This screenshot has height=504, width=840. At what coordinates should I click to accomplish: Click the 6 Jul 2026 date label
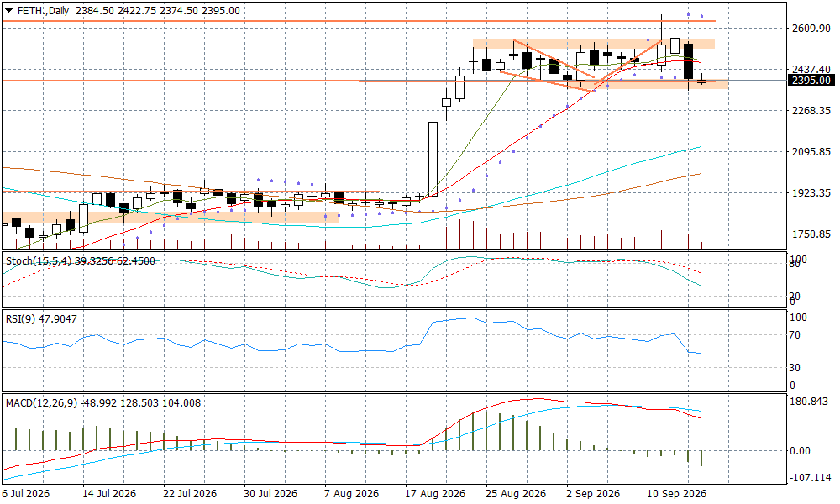click(x=26, y=494)
